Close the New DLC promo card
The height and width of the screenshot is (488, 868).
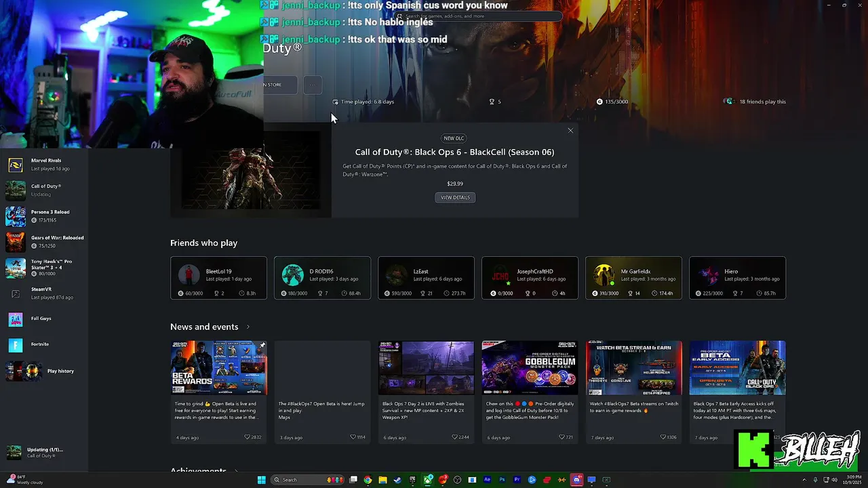[x=570, y=130]
